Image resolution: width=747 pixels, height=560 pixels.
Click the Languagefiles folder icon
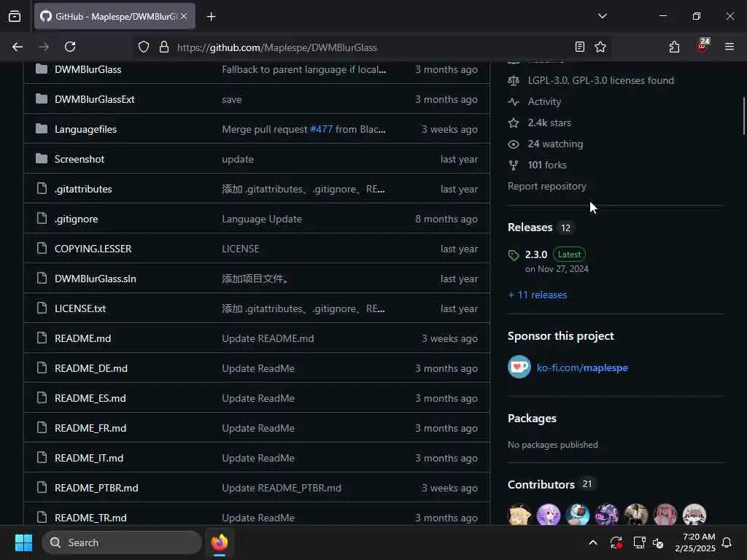point(42,129)
